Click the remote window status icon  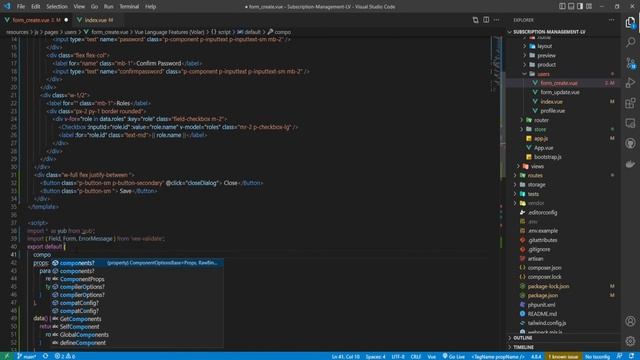(x=7, y=356)
